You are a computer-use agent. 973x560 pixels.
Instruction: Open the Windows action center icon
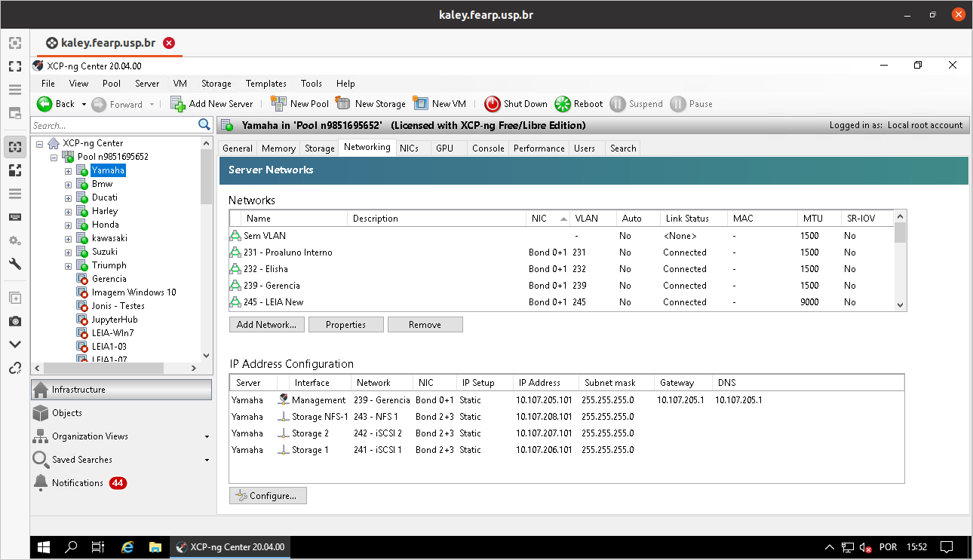click(x=947, y=547)
